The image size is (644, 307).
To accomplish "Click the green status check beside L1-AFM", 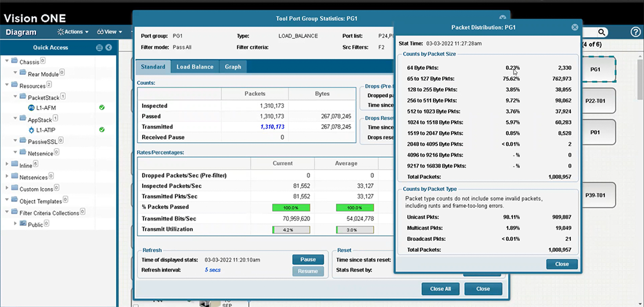I will [102, 107].
